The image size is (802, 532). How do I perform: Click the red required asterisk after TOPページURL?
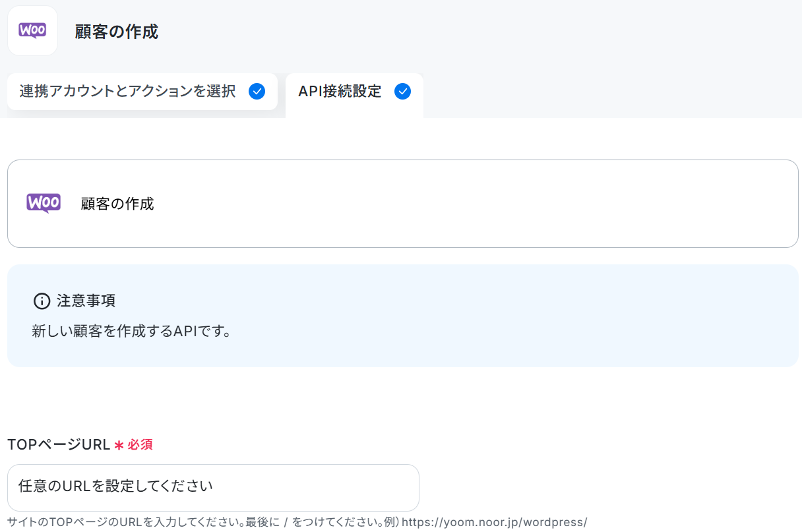119,445
